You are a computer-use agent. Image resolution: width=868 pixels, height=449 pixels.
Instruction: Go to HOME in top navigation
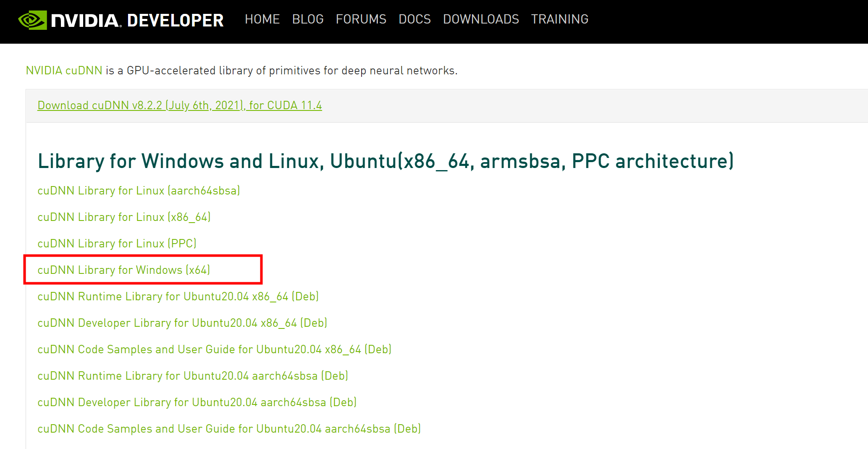click(262, 19)
